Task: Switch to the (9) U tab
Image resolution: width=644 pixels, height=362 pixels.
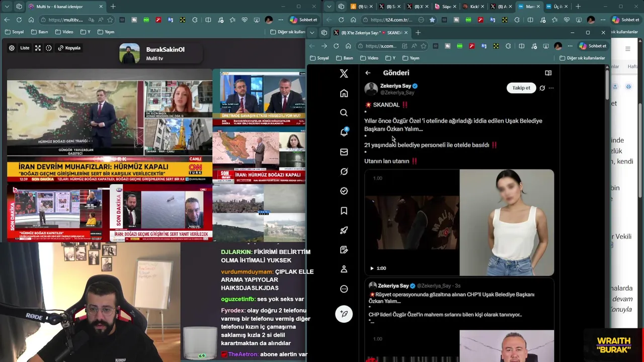Action: [362, 7]
